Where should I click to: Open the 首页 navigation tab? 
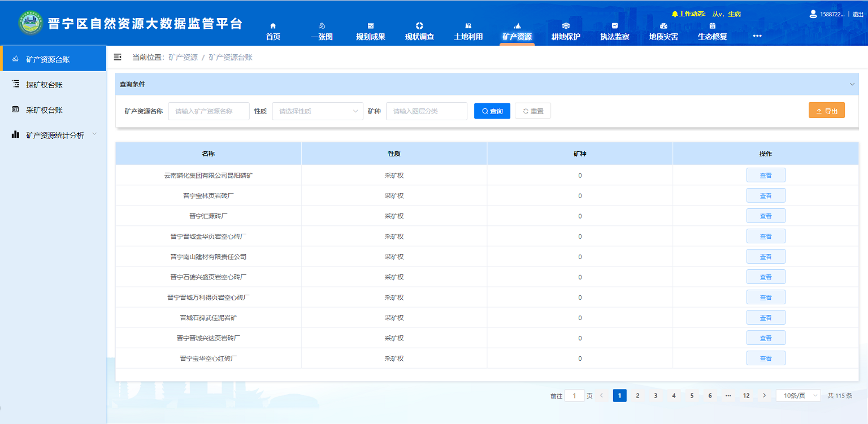273,37
